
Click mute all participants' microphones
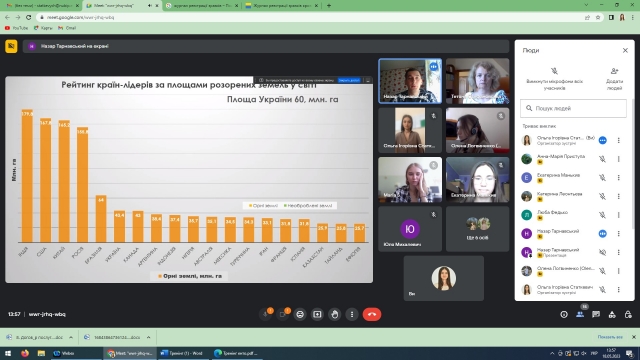pos(554,79)
